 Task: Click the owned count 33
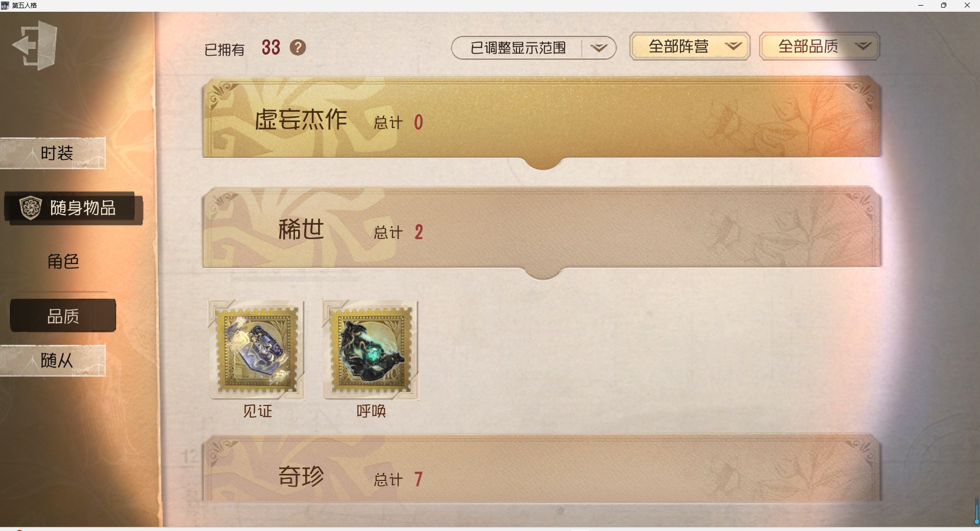tap(271, 47)
